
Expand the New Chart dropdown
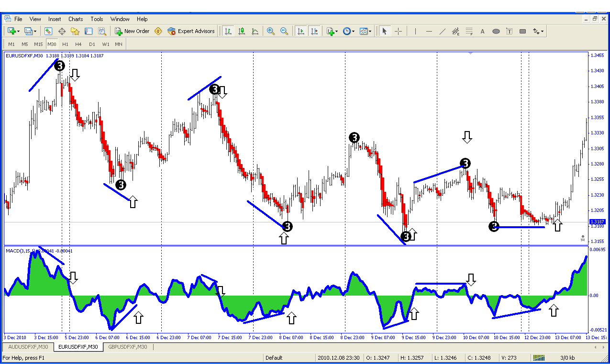(x=18, y=31)
